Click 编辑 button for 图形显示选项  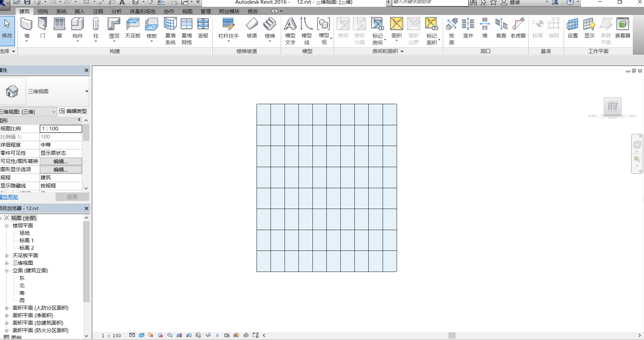point(61,169)
